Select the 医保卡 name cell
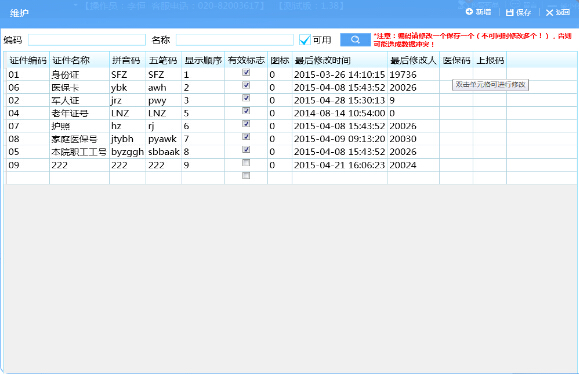The height and width of the screenshot is (375, 579). point(79,87)
